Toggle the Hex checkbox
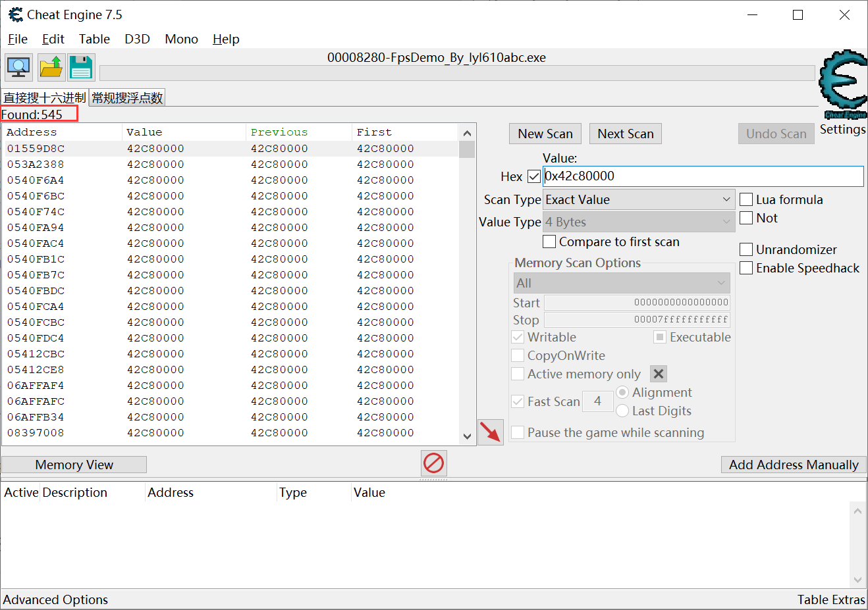 coord(534,176)
